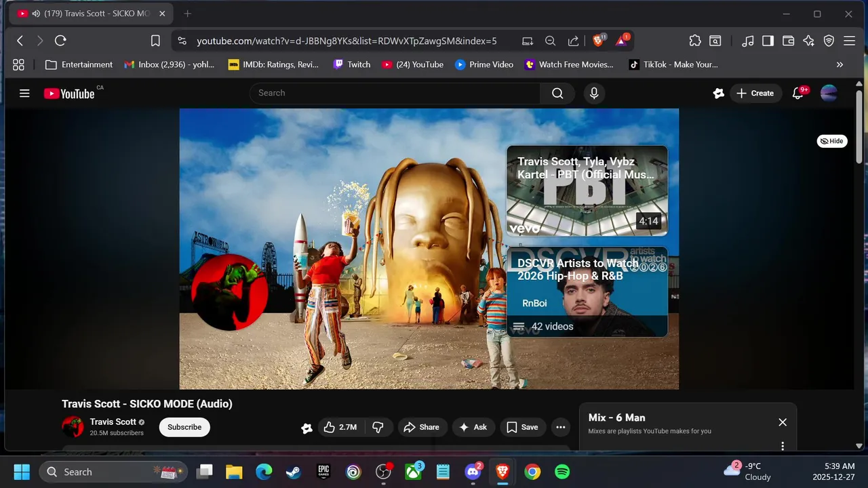
Task: Close the Mix - 6 Man playlist panel
Action: pyautogui.click(x=783, y=422)
